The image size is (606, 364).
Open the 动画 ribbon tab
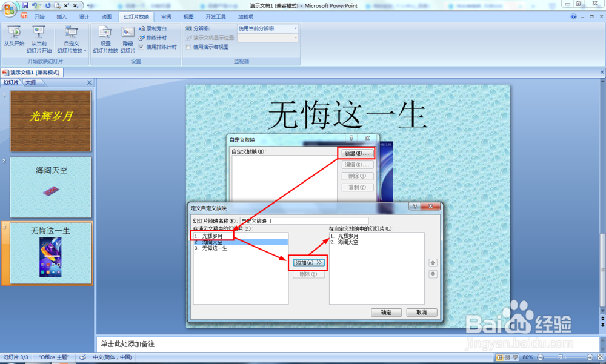click(106, 16)
